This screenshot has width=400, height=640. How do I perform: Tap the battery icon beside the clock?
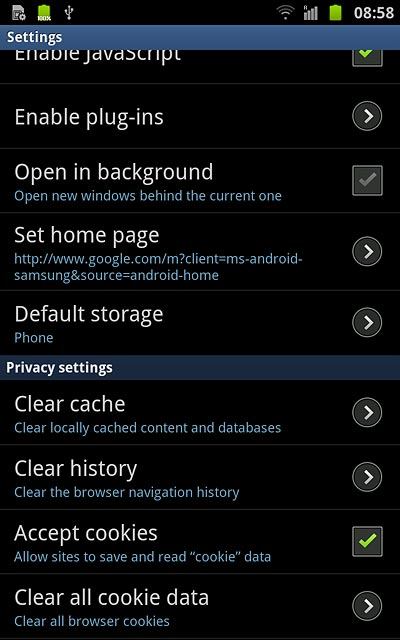click(x=336, y=13)
